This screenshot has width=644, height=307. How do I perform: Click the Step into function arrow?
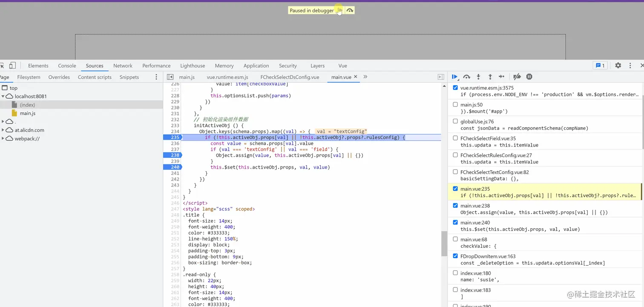coord(478,77)
